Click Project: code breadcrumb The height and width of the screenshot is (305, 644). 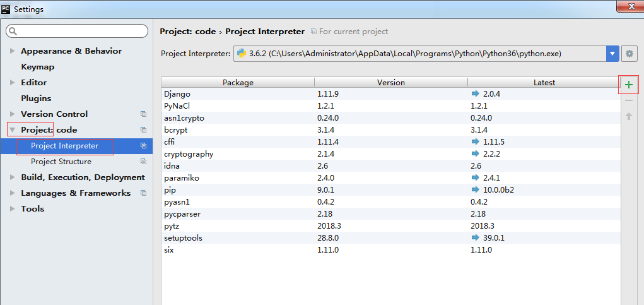(x=188, y=32)
